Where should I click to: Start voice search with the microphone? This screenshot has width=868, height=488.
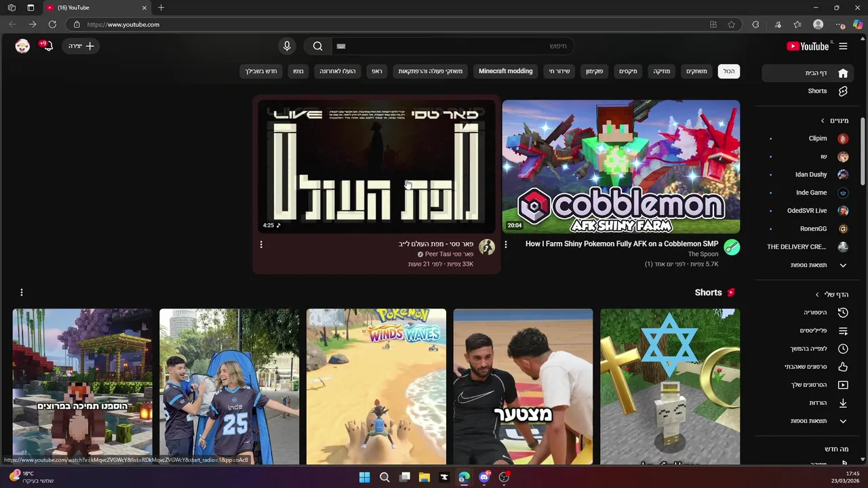pos(287,46)
